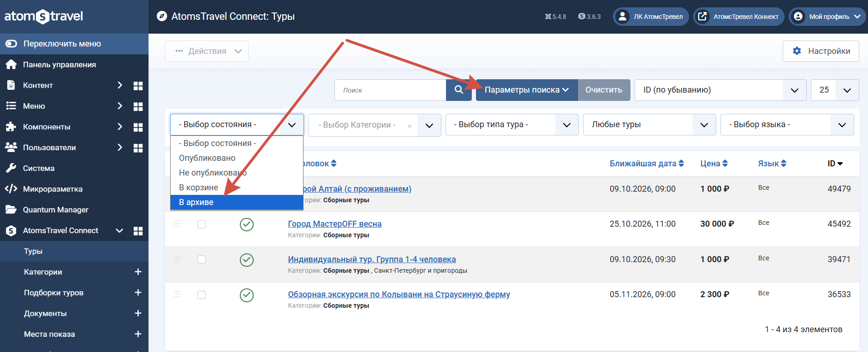Toggle the sidebar via Переключить меню

coord(74,44)
